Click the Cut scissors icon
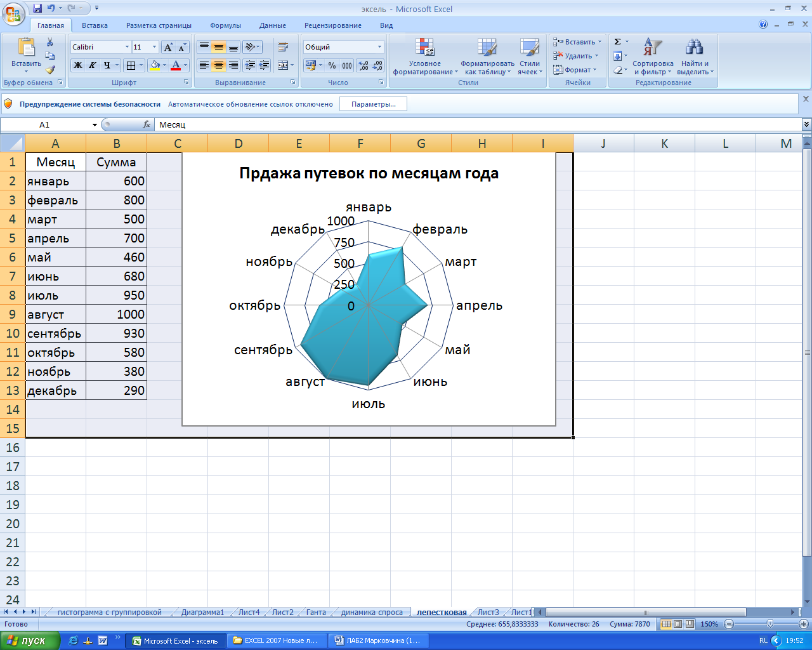This screenshot has height=650, width=812. 50,42
